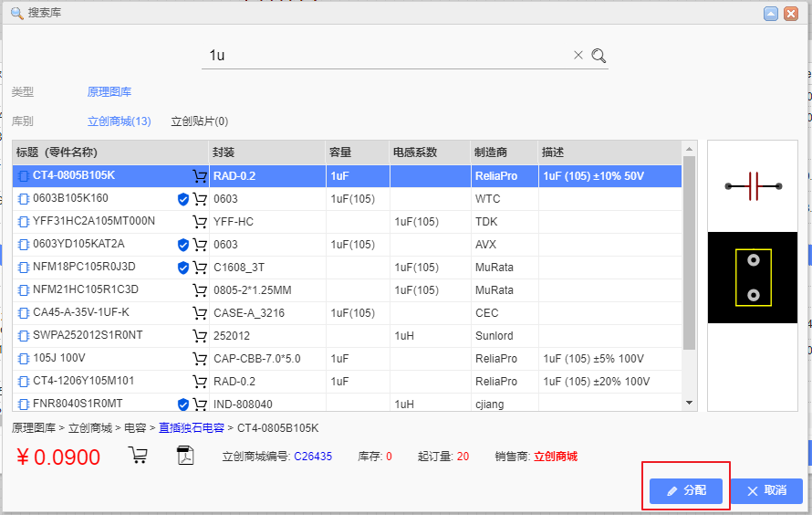Select the NFM21HC105R1C3D row title
812x515 pixels.
point(86,289)
